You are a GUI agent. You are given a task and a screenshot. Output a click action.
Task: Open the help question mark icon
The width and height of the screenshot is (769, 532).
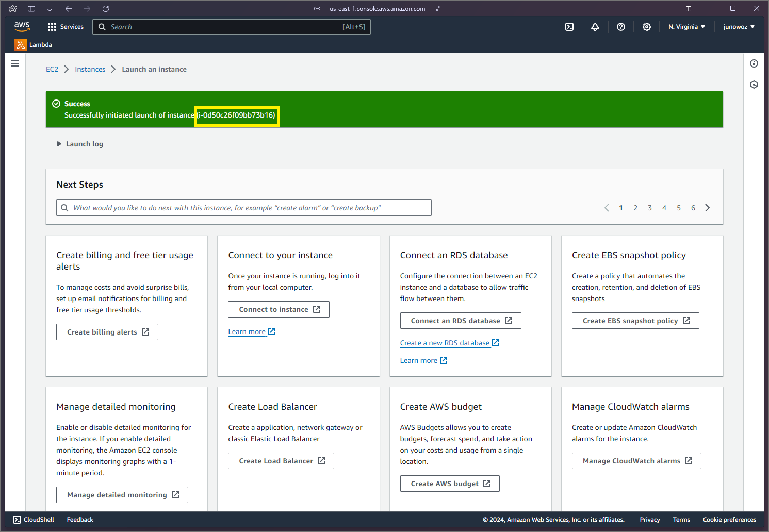621,27
